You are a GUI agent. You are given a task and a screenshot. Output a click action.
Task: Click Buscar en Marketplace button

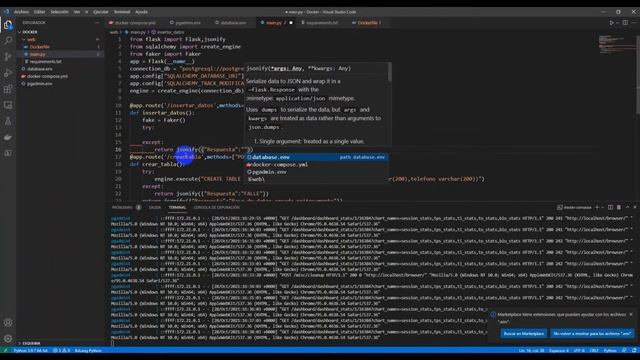(x=524, y=333)
